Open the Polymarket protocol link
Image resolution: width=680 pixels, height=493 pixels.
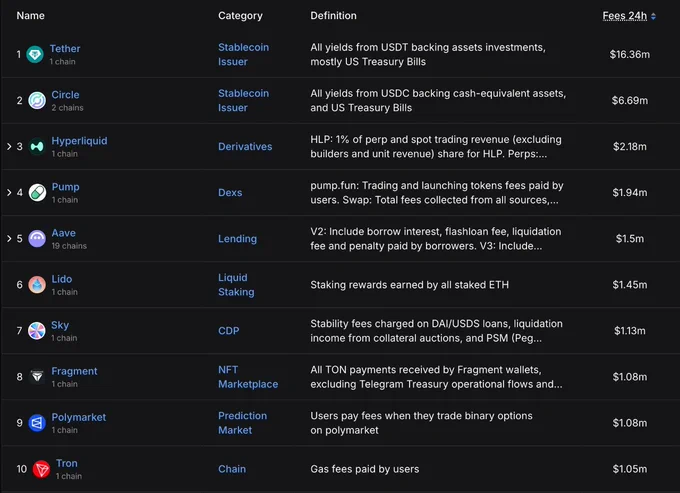click(79, 417)
